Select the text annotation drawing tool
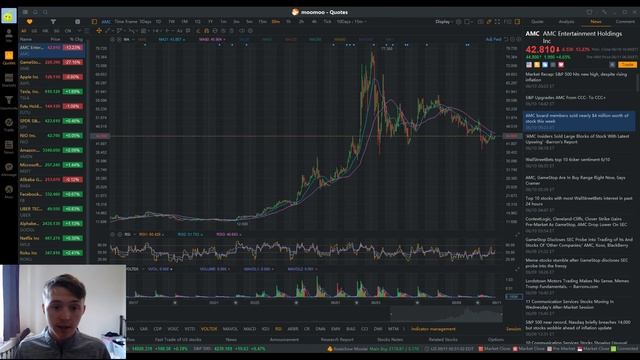Image resolution: width=640 pixels, height=360 pixels. coord(180,31)
